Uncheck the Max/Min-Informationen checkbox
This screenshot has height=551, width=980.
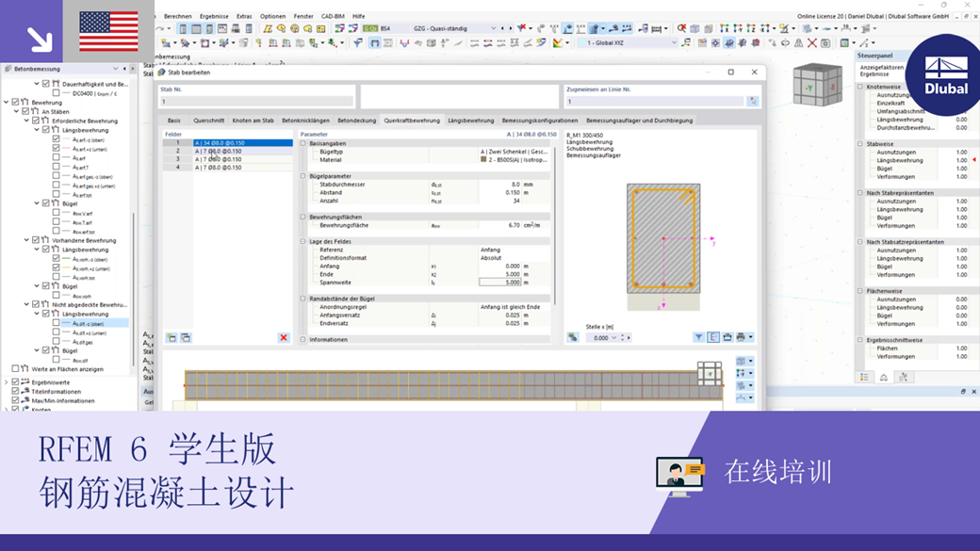click(16, 400)
